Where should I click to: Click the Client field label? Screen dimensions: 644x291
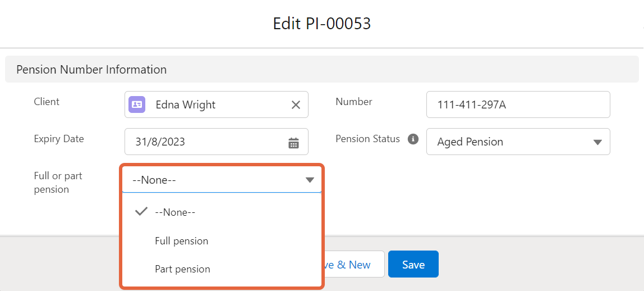[x=47, y=102]
